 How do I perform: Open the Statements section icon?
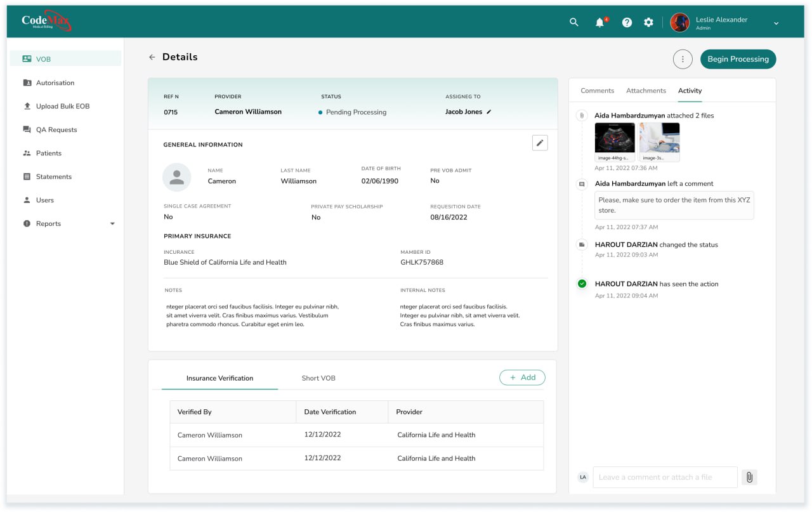[x=26, y=176]
